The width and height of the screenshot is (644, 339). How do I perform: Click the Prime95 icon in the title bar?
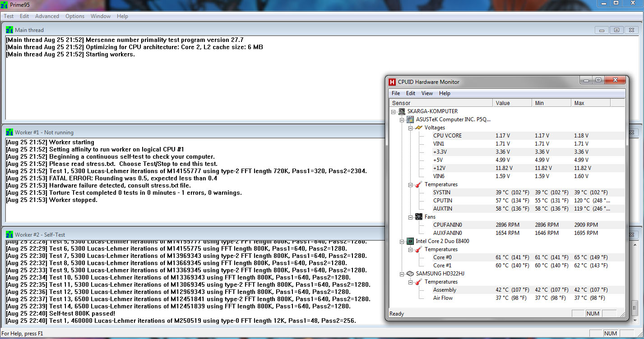[x=5, y=5]
